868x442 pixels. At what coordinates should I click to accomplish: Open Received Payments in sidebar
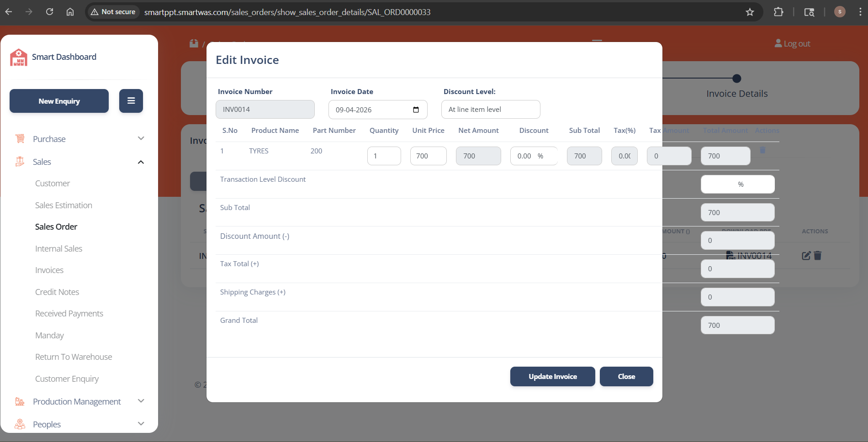(69, 314)
